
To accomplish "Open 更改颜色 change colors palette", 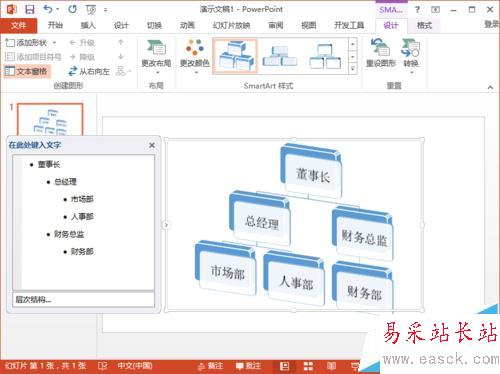I will point(195,57).
